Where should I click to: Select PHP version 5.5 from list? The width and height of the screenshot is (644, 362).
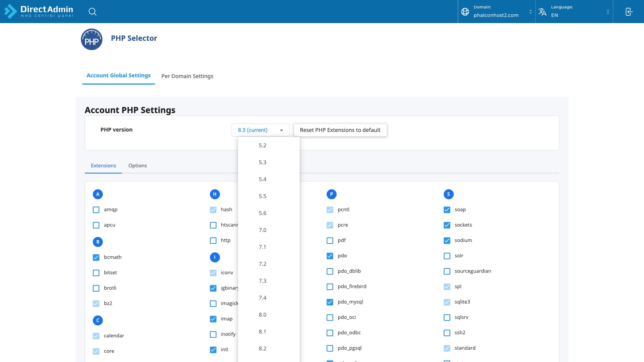[x=269, y=196]
